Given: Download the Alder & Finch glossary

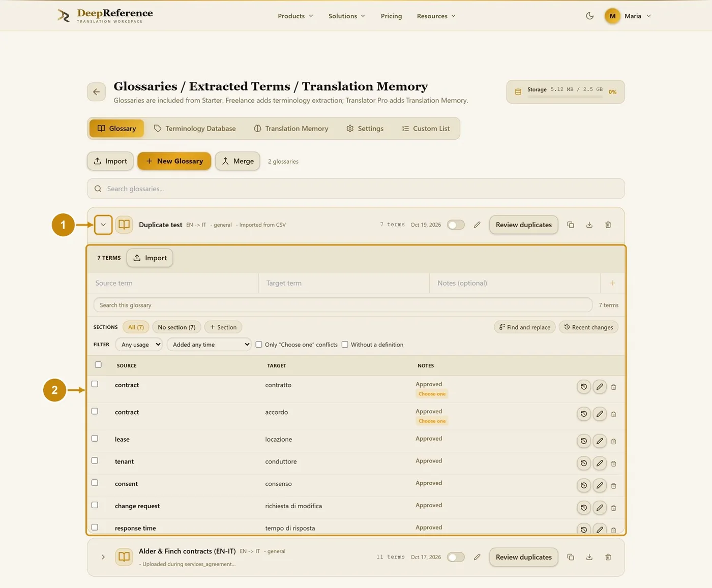Looking at the screenshot, I should point(589,557).
